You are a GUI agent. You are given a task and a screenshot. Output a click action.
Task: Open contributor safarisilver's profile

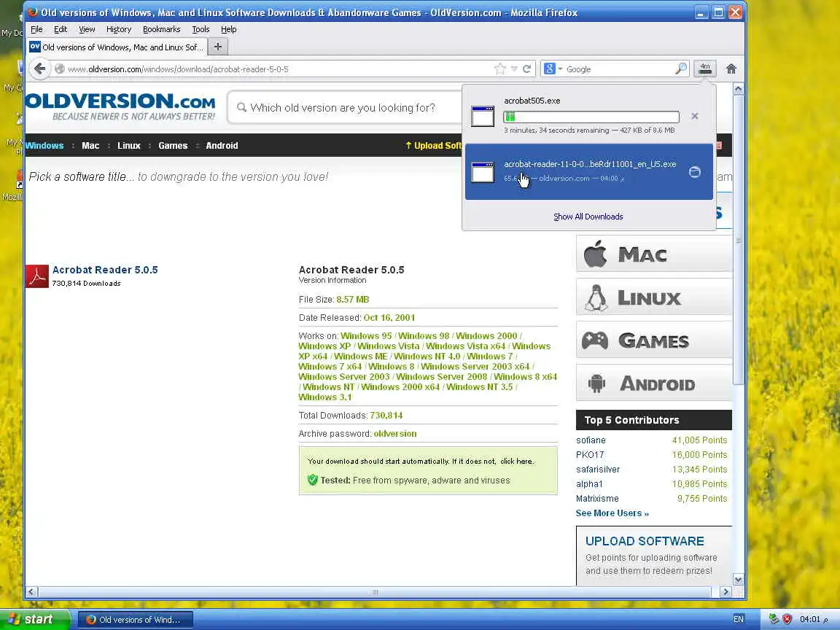[598, 469]
